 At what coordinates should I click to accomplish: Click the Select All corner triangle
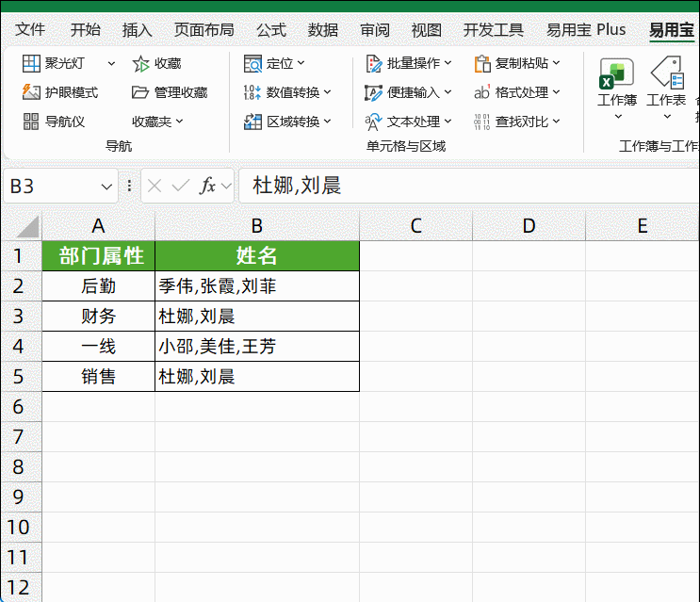(27, 227)
